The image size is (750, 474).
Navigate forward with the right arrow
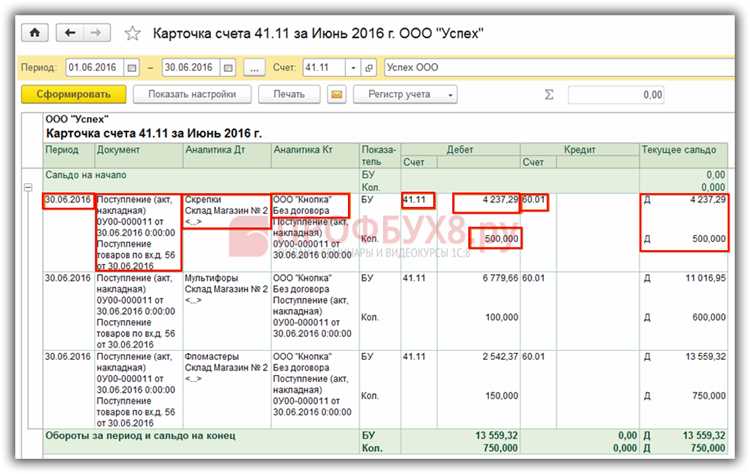97,33
